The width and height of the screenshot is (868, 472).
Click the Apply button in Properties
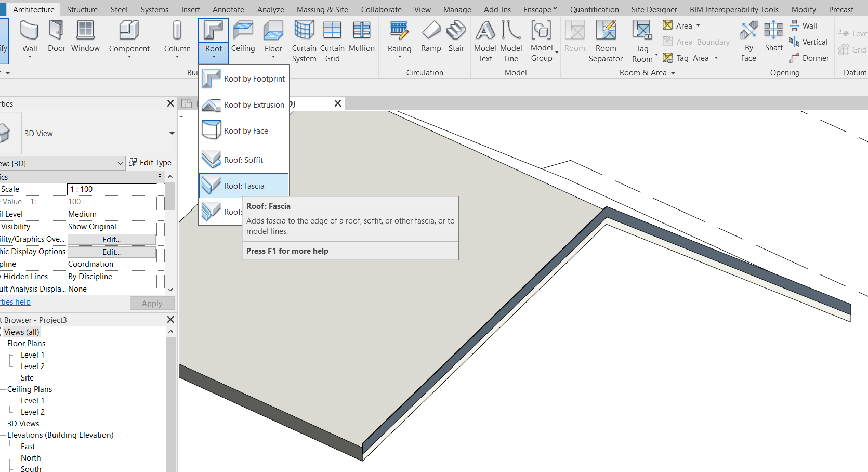pyautogui.click(x=152, y=303)
